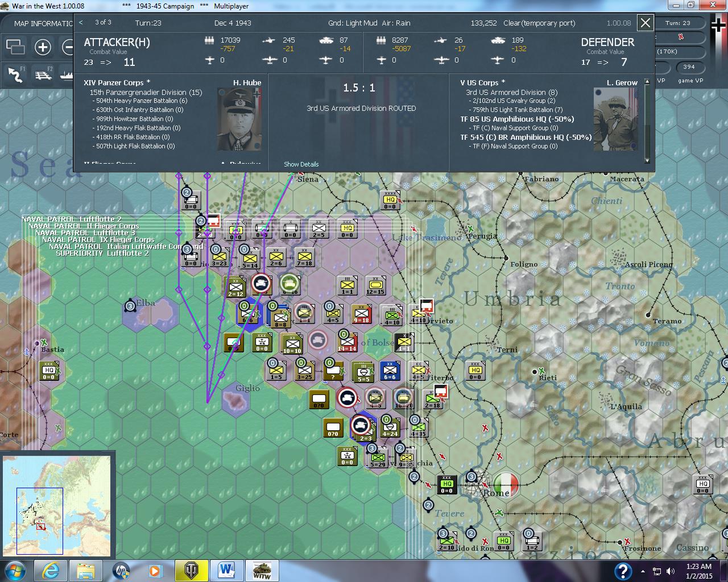Click WITW game taskbar button
The width and height of the screenshot is (728, 582).
pos(262,571)
